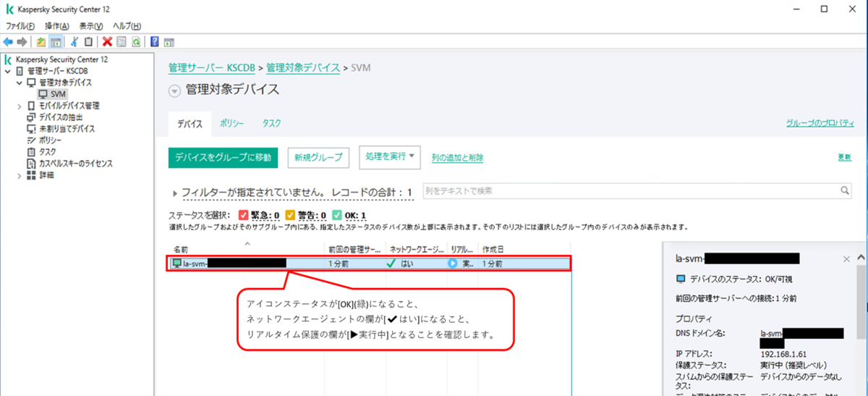Image resolution: width=868 pixels, height=396 pixels.
Task: Close the la-svm details panel
Action: tap(847, 258)
